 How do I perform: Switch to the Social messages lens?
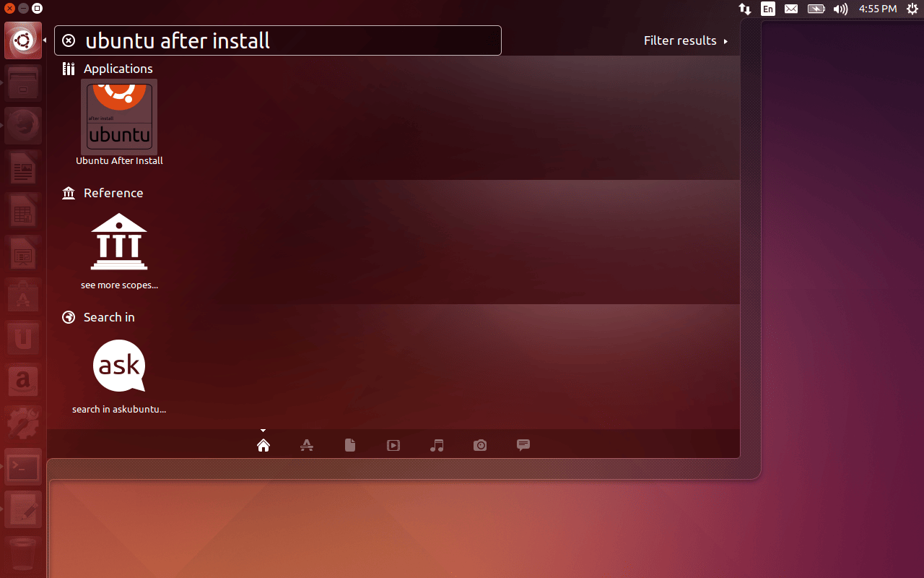[x=523, y=445]
